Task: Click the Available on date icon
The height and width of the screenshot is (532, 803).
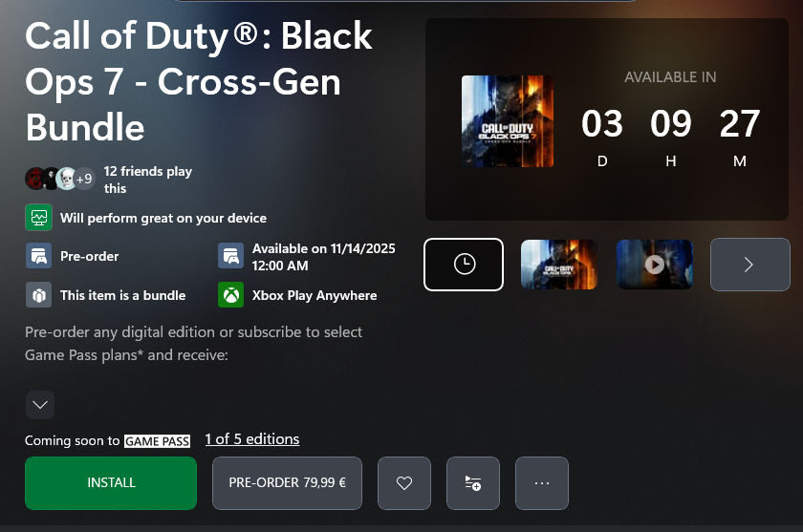Action: click(231, 256)
